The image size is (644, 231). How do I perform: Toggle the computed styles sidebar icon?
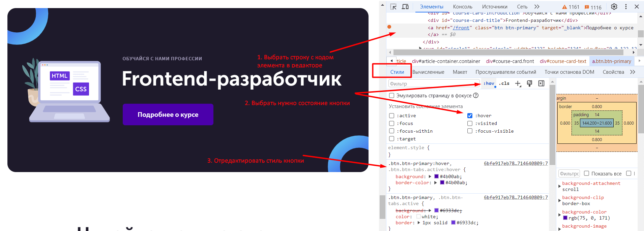click(x=541, y=84)
